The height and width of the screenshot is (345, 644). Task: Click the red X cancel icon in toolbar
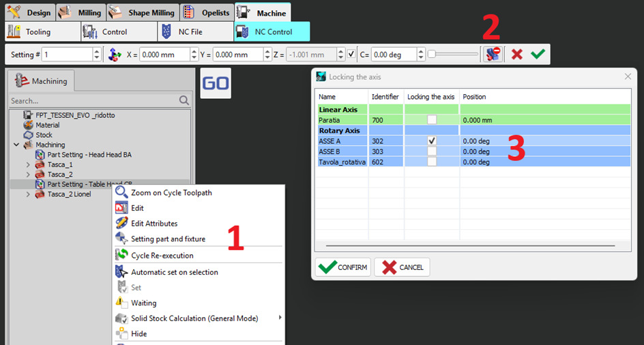click(517, 54)
